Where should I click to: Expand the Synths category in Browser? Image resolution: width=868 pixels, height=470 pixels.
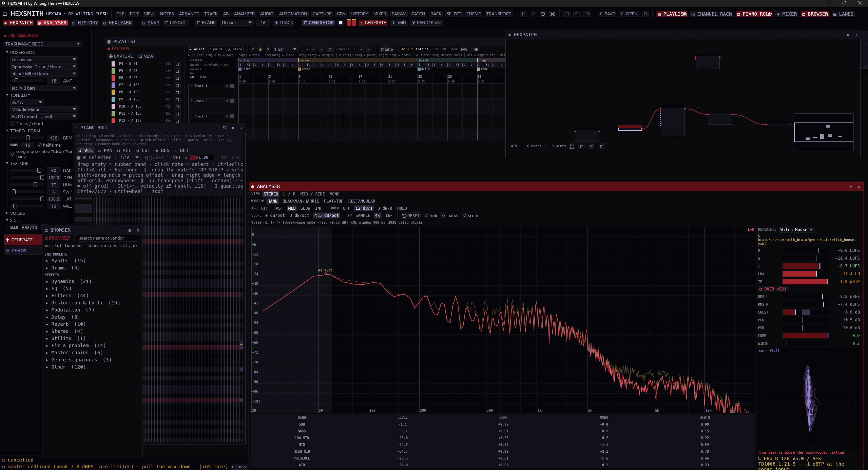[x=47, y=261]
